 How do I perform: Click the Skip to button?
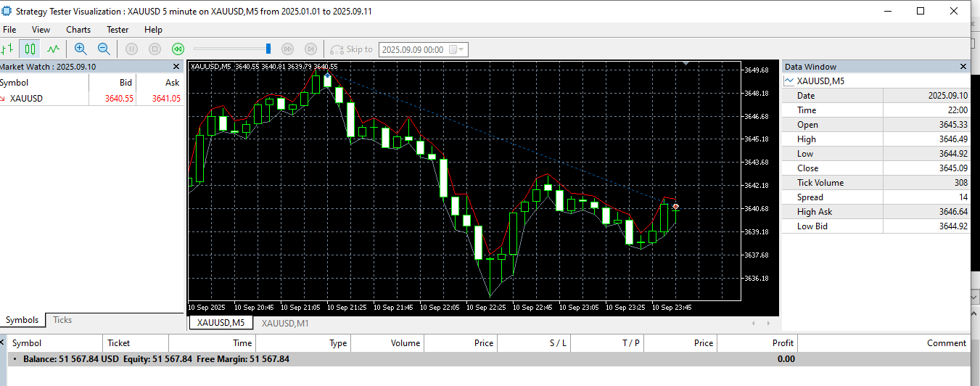[x=352, y=49]
